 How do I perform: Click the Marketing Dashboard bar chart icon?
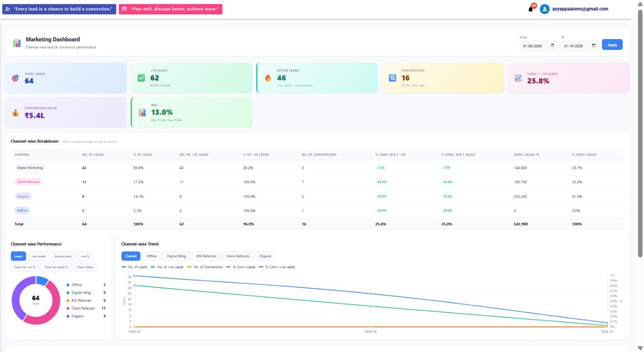[x=17, y=43]
